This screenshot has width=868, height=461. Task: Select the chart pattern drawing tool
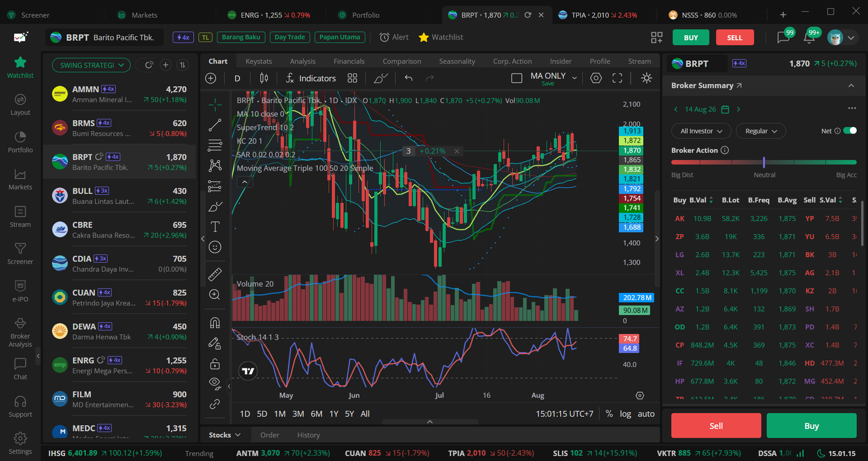tap(215, 165)
